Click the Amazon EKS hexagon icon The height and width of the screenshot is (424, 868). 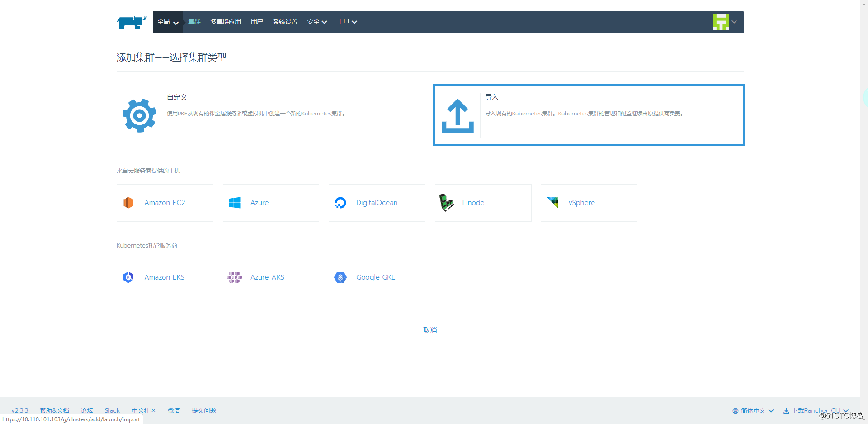pyautogui.click(x=128, y=277)
